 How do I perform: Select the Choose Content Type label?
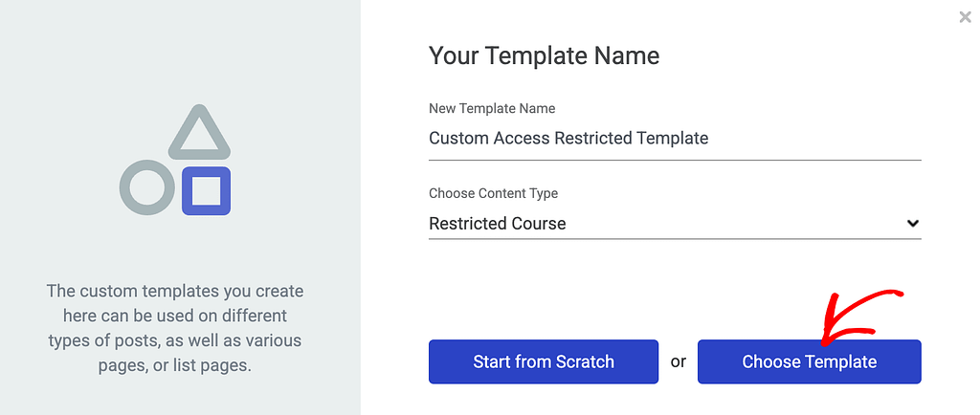[493, 193]
